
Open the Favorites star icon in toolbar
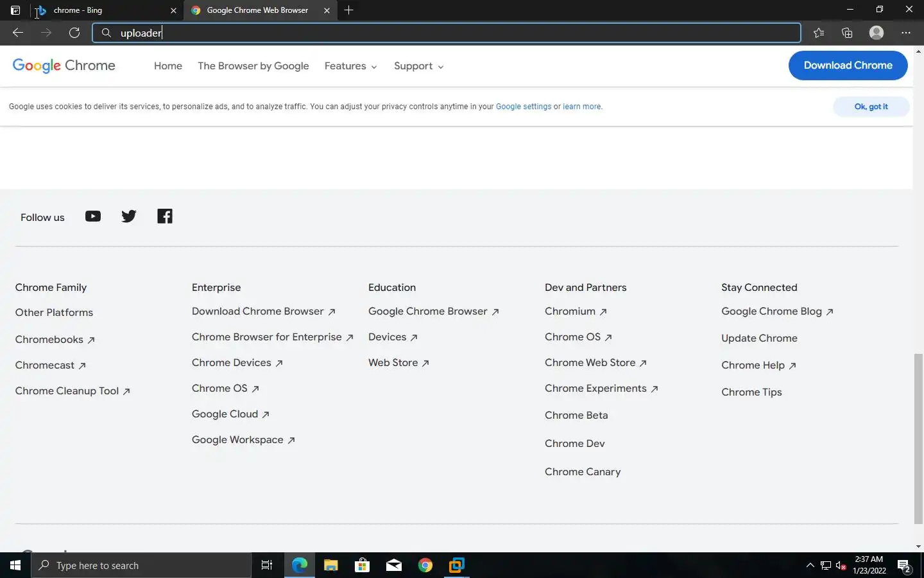point(819,33)
